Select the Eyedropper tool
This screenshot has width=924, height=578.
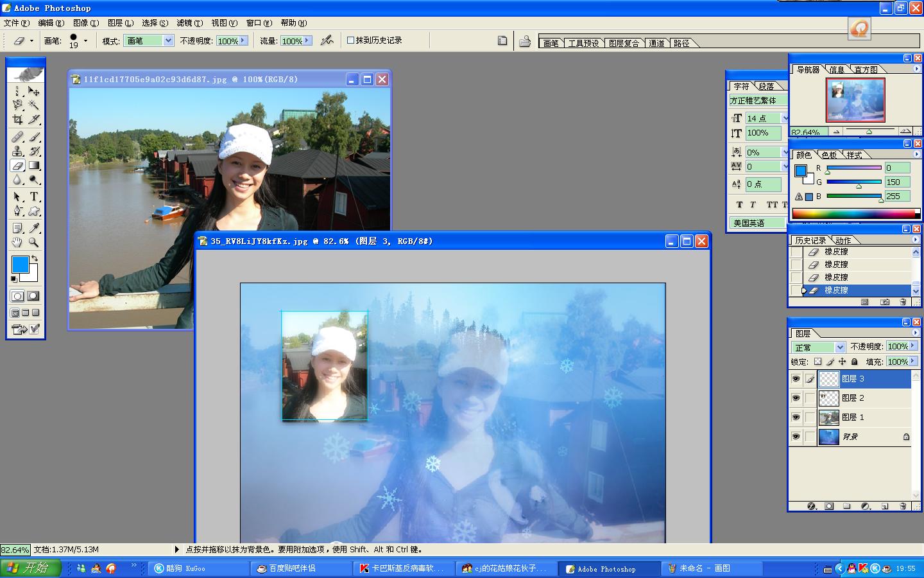[x=34, y=228]
